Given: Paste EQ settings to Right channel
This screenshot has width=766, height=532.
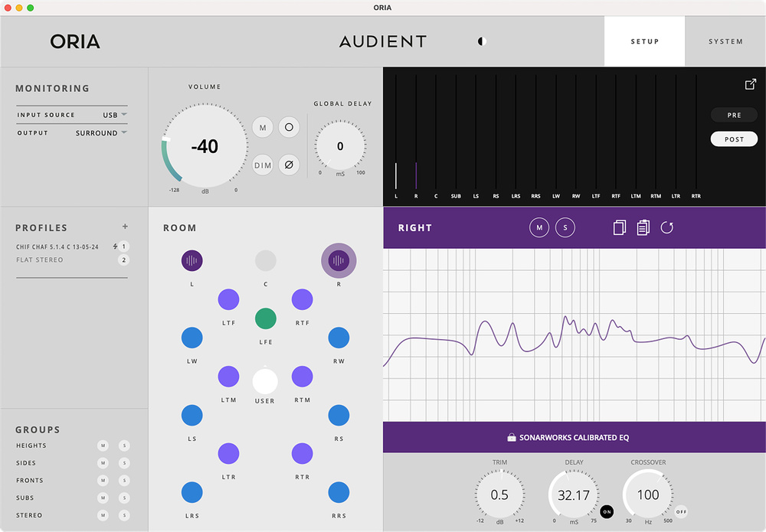Looking at the screenshot, I should (643, 227).
